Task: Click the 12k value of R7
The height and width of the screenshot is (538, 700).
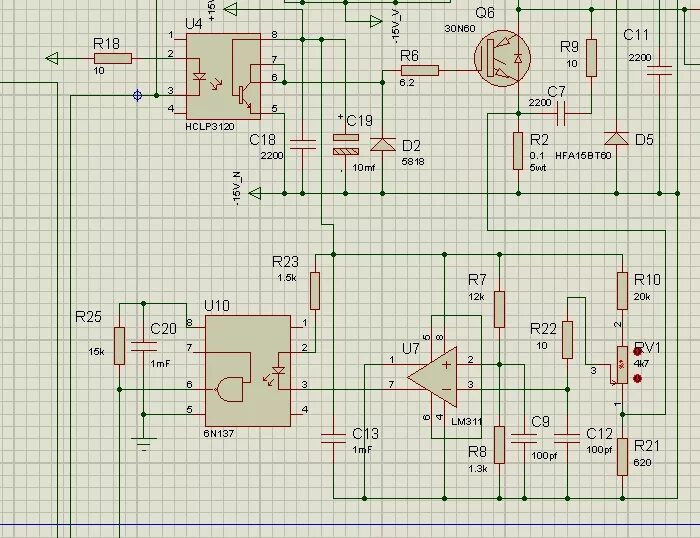Action: pyautogui.click(x=476, y=296)
